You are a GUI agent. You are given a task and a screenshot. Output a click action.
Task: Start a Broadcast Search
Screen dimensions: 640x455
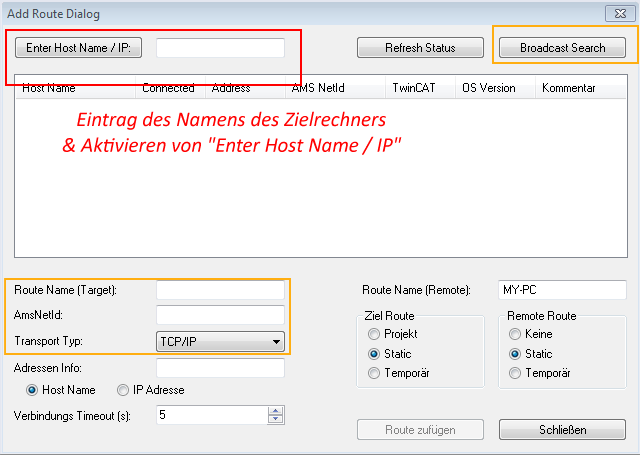tap(562, 48)
